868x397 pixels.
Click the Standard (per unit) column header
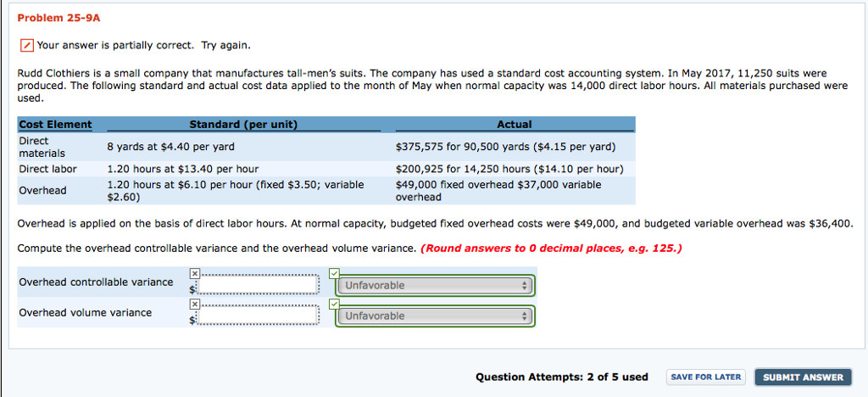pos(243,125)
